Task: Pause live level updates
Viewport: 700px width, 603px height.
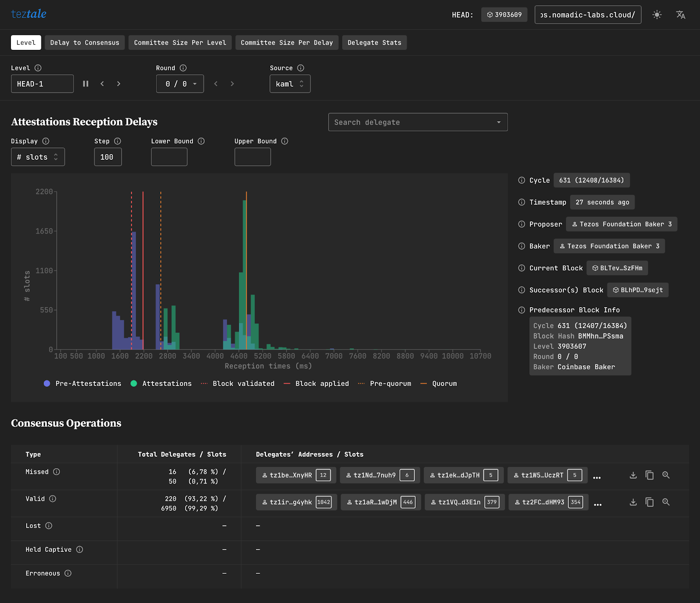Action: pos(86,84)
